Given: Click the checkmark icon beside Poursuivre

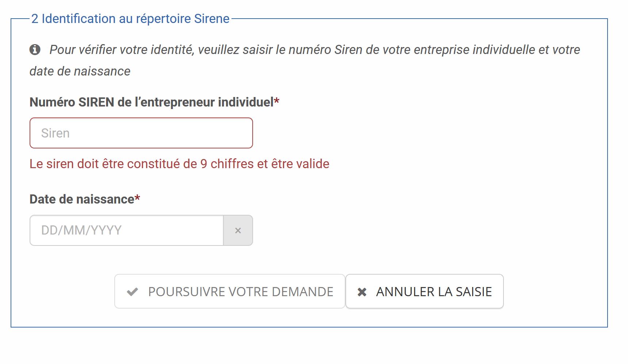Looking at the screenshot, I should [x=132, y=292].
